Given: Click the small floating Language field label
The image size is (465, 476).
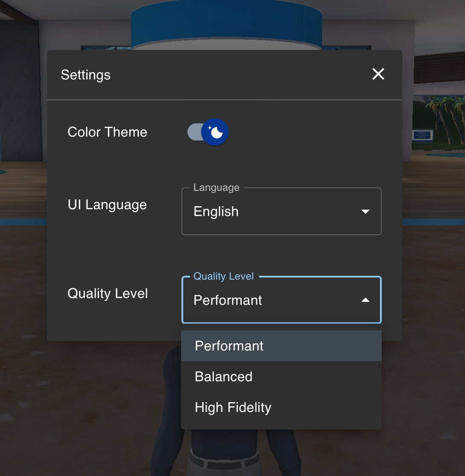Looking at the screenshot, I should pos(216,188).
